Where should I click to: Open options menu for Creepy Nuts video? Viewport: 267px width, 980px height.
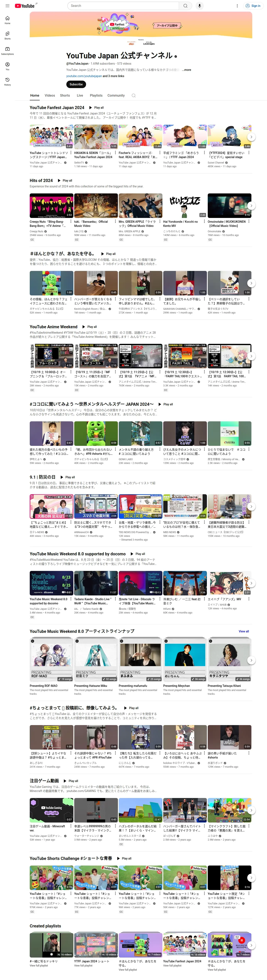[x=71, y=221]
